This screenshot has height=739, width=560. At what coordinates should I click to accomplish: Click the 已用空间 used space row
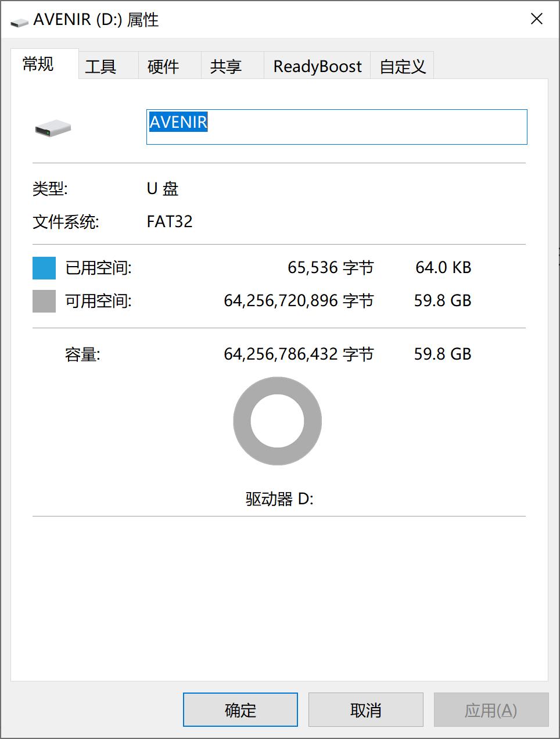coord(99,267)
